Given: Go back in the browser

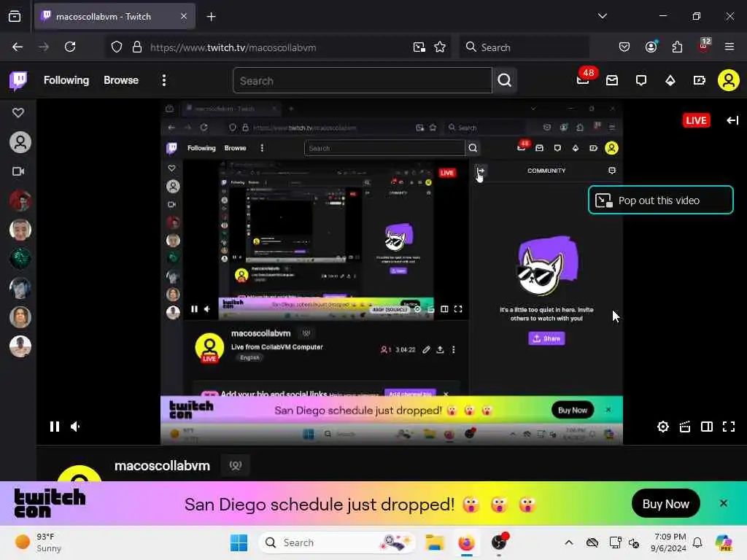Looking at the screenshot, I should tap(18, 47).
